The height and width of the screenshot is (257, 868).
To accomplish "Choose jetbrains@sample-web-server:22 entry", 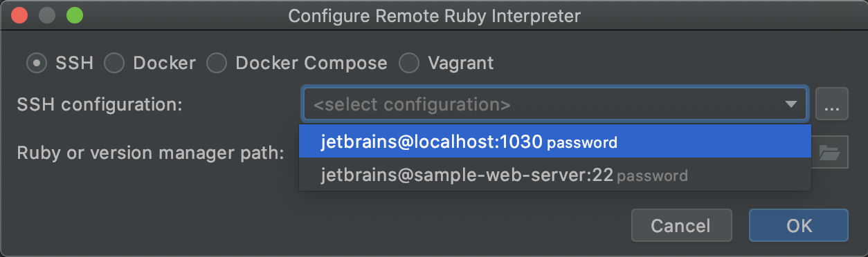I will pos(555,175).
